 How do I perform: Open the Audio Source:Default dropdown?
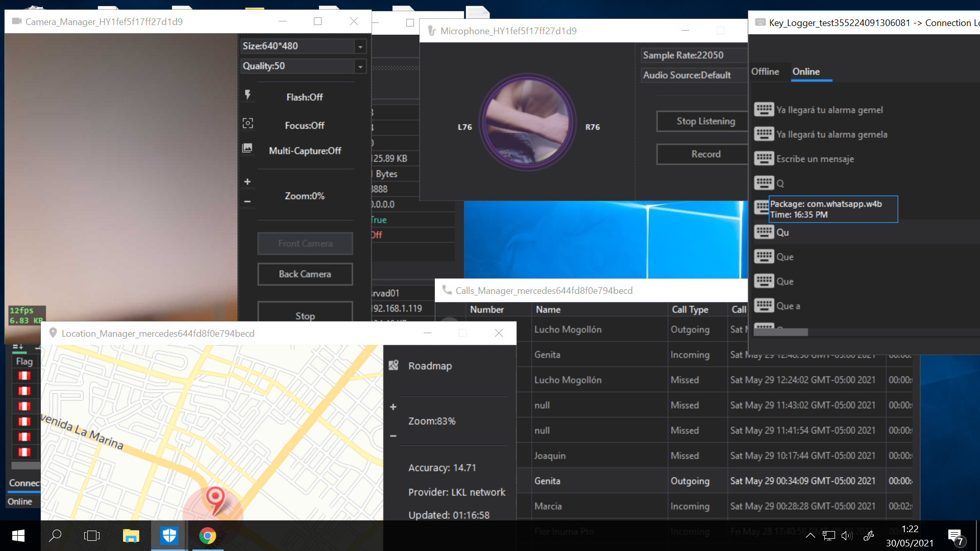pyautogui.click(x=694, y=75)
